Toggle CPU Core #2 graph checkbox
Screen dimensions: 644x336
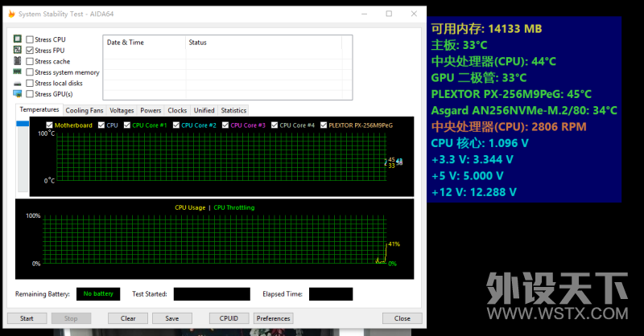176,125
